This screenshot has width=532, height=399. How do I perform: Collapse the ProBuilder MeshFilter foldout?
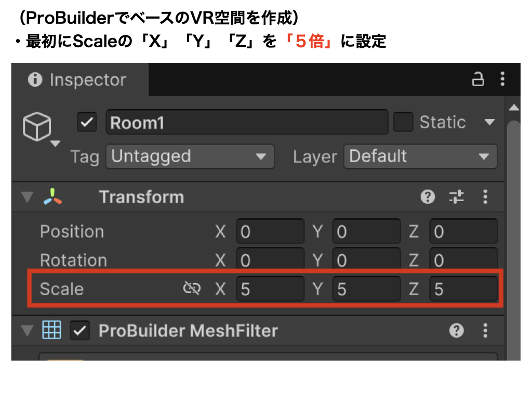(25, 330)
